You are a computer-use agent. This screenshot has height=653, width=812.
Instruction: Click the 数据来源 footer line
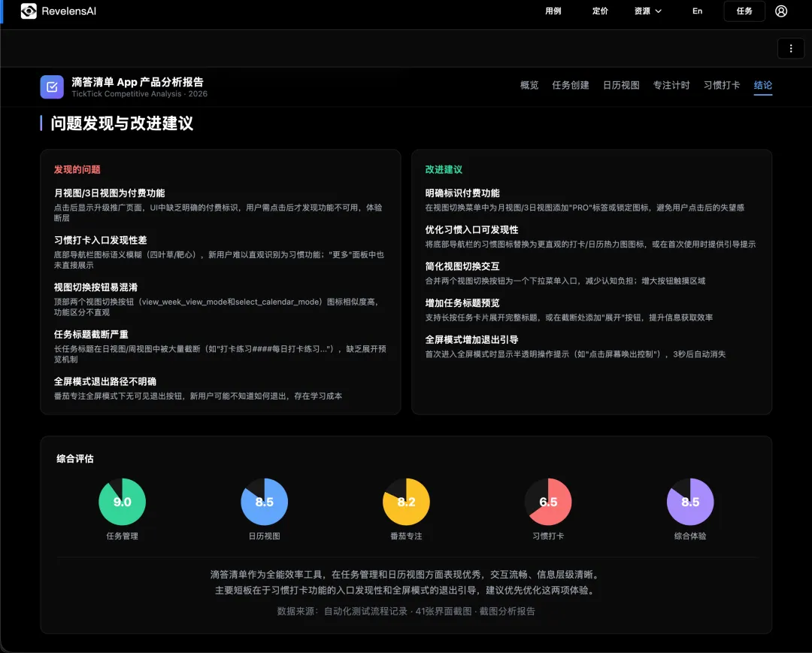[x=406, y=611]
